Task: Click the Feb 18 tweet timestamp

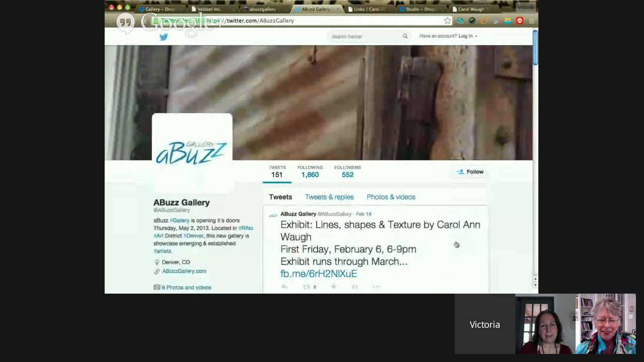Action: (363, 214)
